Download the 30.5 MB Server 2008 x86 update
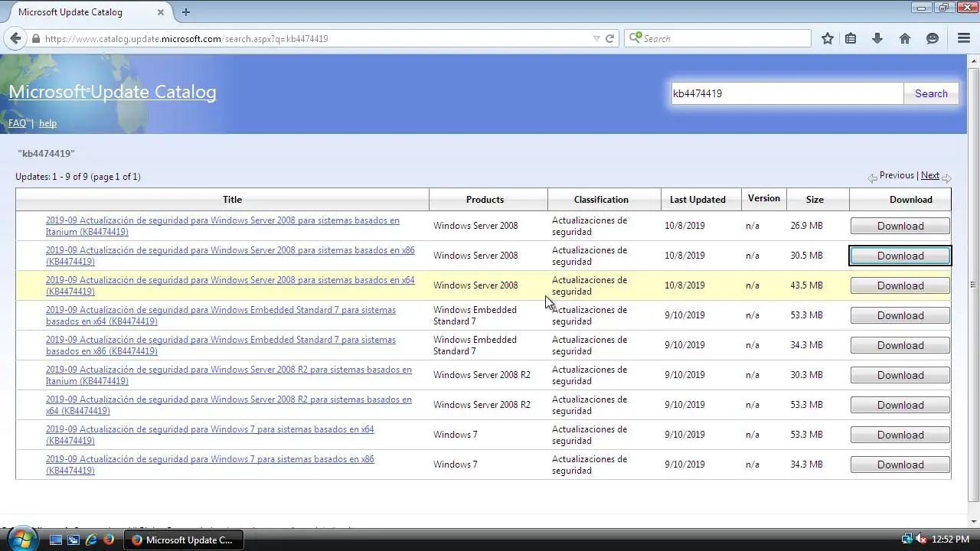 [x=900, y=256]
